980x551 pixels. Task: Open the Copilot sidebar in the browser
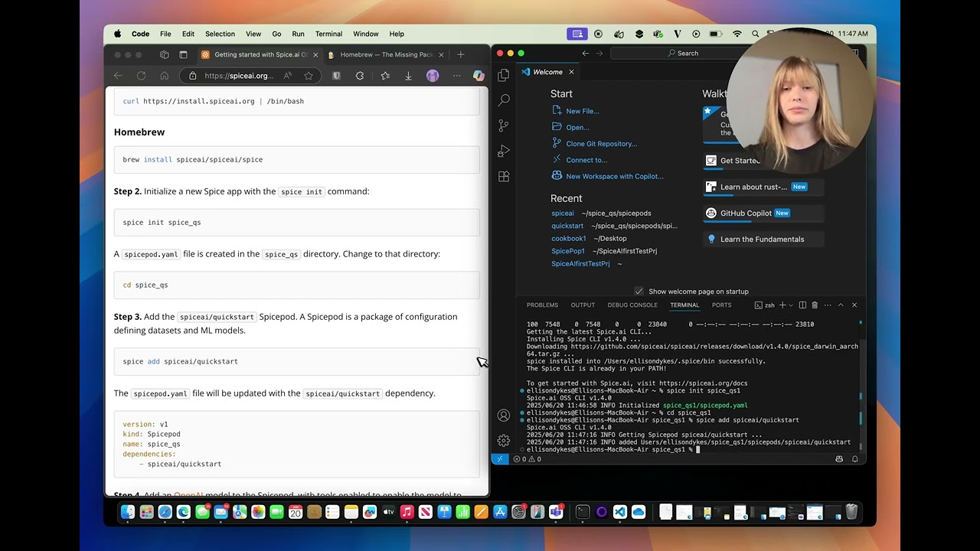click(x=479, y=76)
